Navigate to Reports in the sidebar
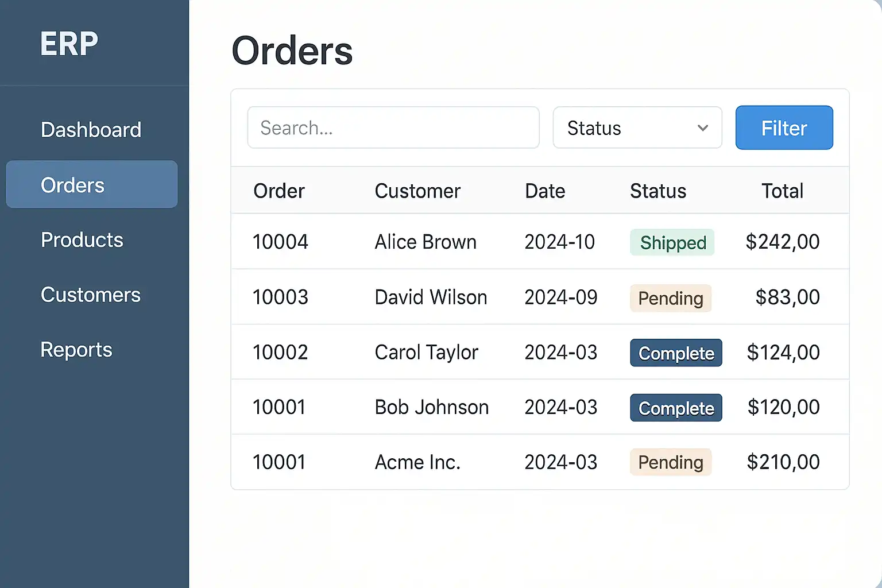 [x=76, y=350]
